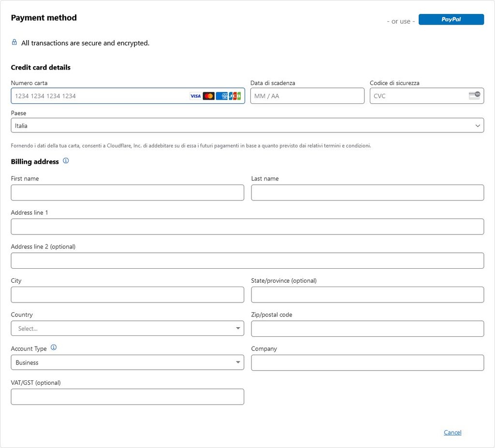Click the First name field

(127, 192)
